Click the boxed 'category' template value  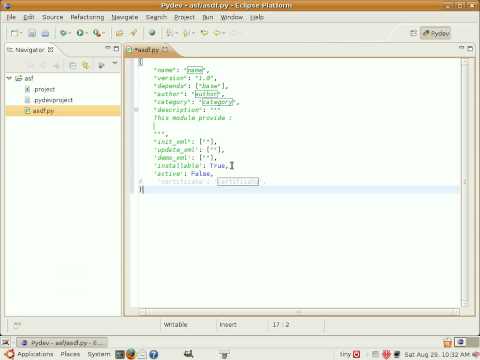click(x=217, y=102)
